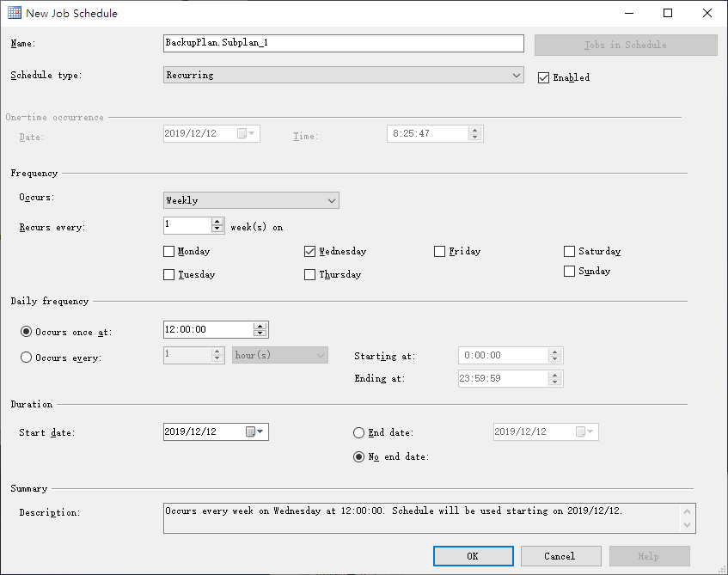
Task: Check the Thursday checkbox
Action: point(309,274)
